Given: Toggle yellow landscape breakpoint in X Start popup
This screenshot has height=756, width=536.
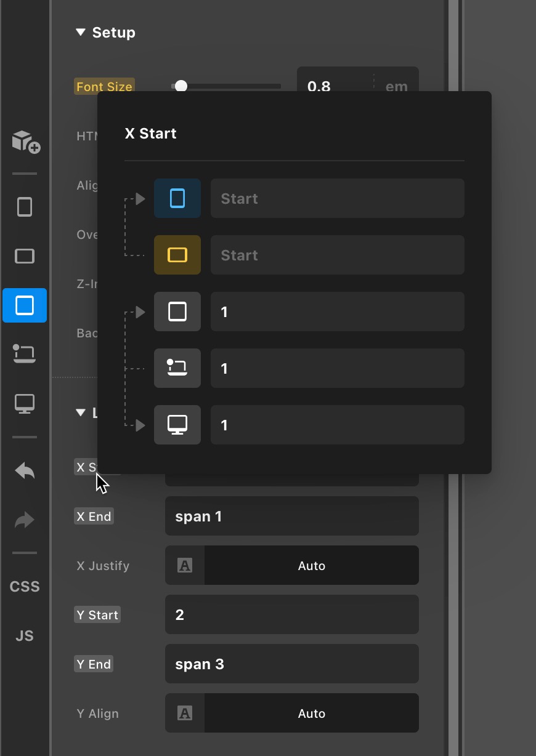Looking at the screenshot, I should (177, 255).
